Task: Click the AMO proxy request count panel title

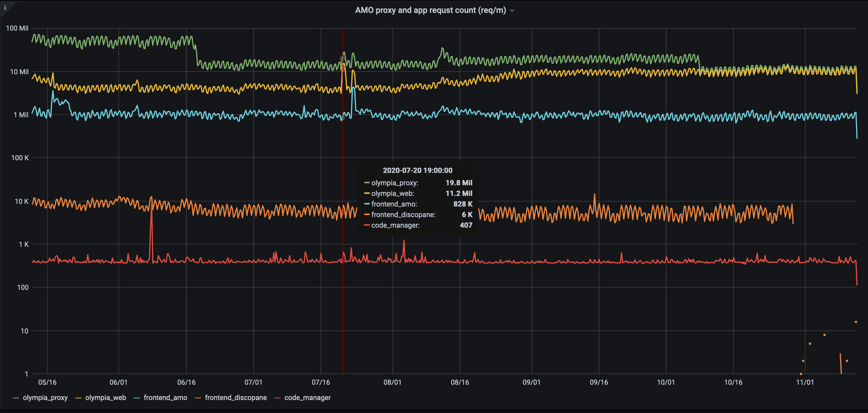Action: click(430, 10)
